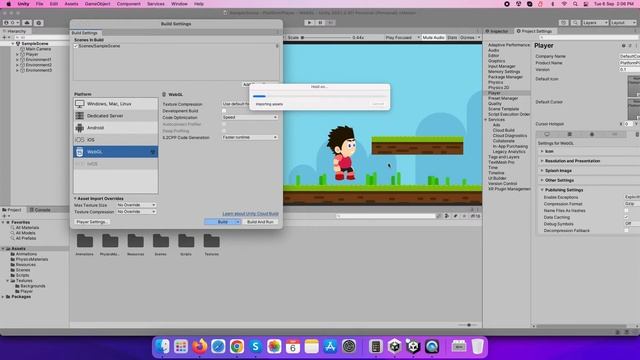Click the Build And Run button
The width and height of the screenshot is (640, 360).
tap(260, 222)
